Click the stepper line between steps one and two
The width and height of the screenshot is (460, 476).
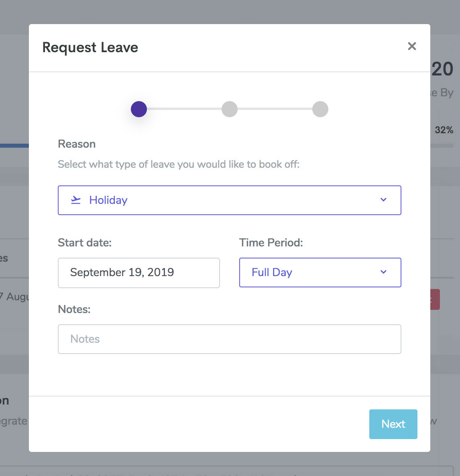coord(184,109)
